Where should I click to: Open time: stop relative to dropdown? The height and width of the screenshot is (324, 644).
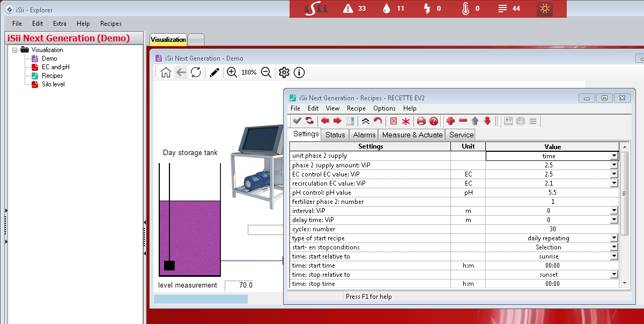click(x=614, y=275)
